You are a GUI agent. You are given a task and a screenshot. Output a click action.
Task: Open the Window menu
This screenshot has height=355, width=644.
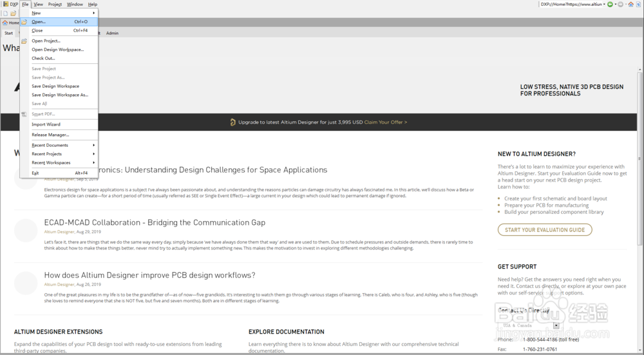pos(75,4)
